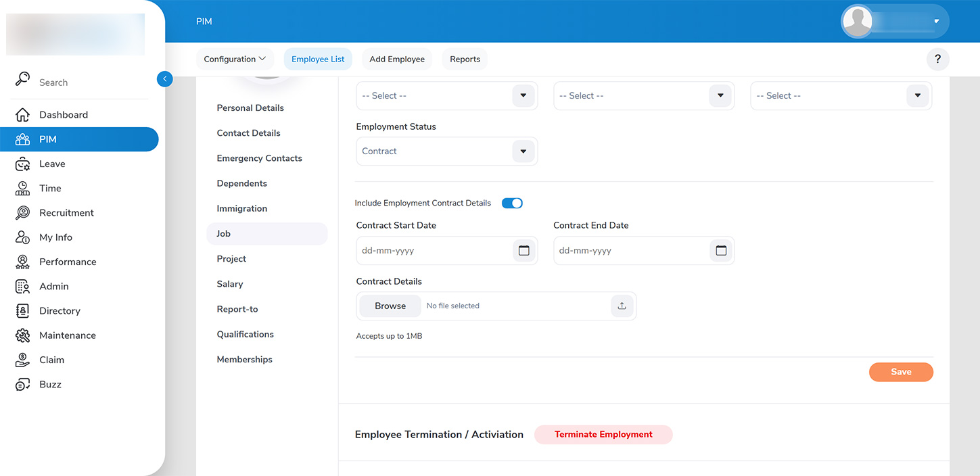Click the Performance icon in sidebar
The height and width of the screenshot is (476, 980).
click(22, 262)
